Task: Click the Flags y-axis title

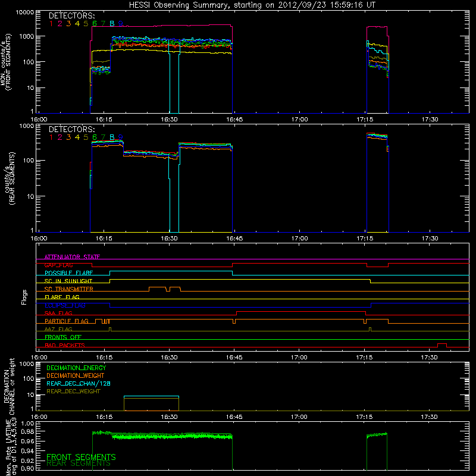Action: pos(24,297)
